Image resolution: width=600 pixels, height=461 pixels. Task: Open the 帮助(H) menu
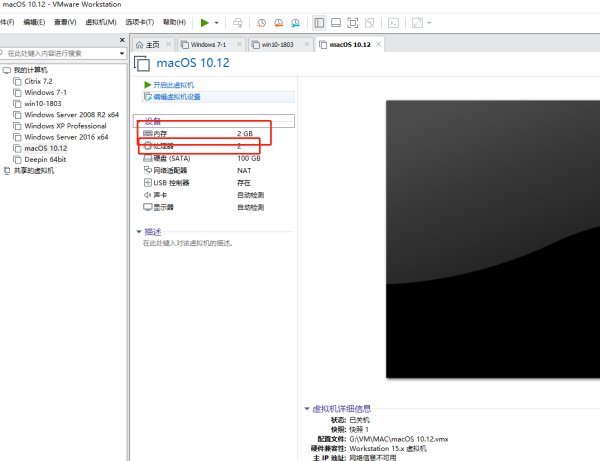click(x=174, y=22)
